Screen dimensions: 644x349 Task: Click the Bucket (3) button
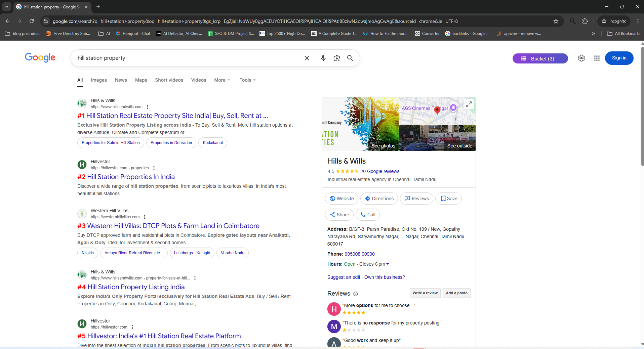540,58
